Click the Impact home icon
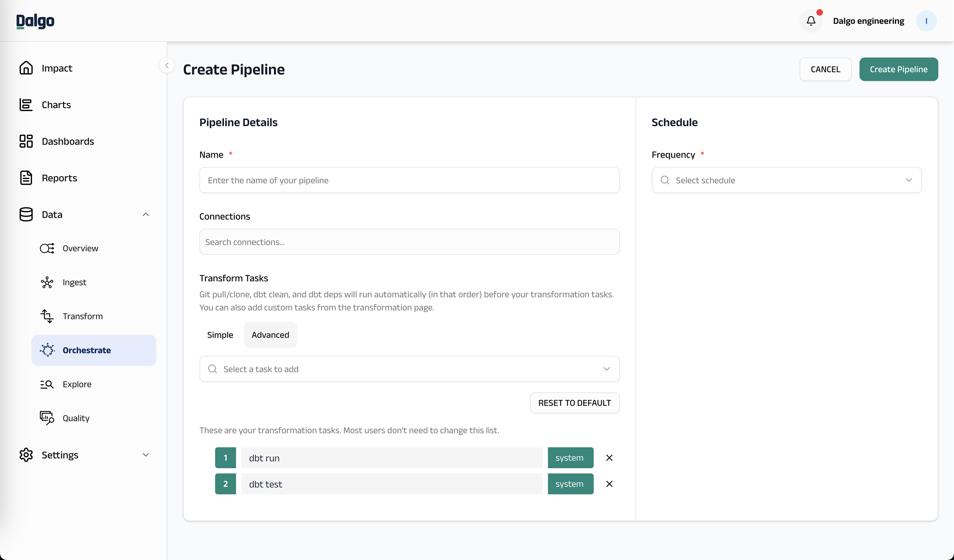This screenshot has height=560, width=954. point(26,68)
